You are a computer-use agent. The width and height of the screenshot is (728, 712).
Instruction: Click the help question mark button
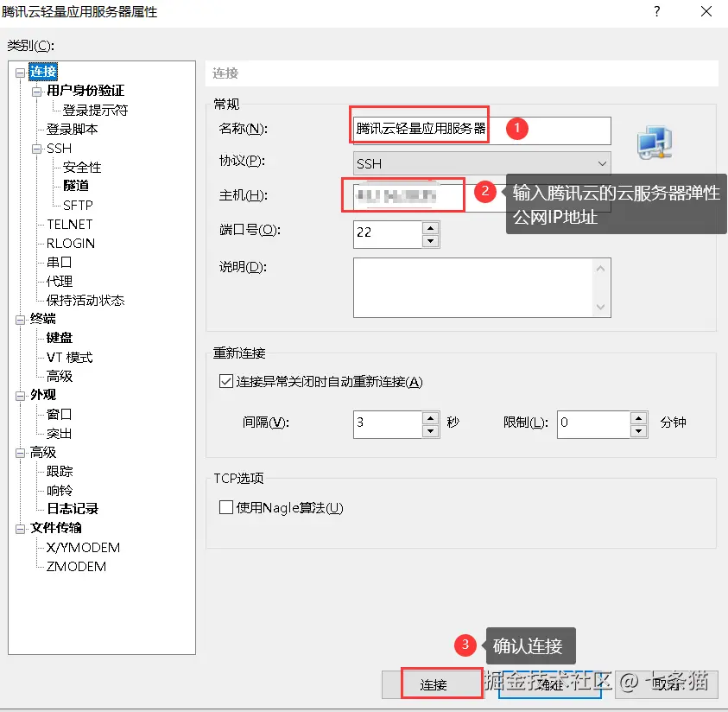click(x=656, y=11)
